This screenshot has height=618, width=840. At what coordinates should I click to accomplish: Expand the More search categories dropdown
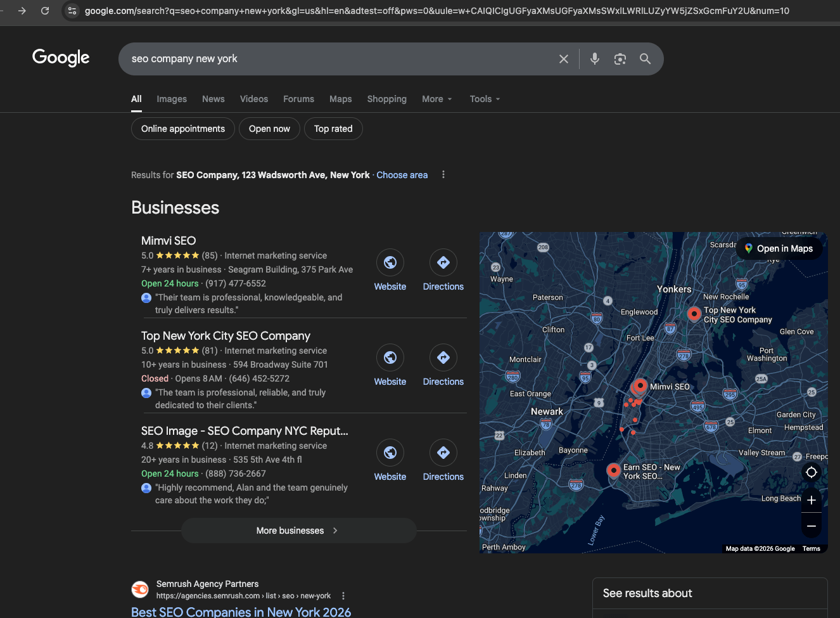437,99
